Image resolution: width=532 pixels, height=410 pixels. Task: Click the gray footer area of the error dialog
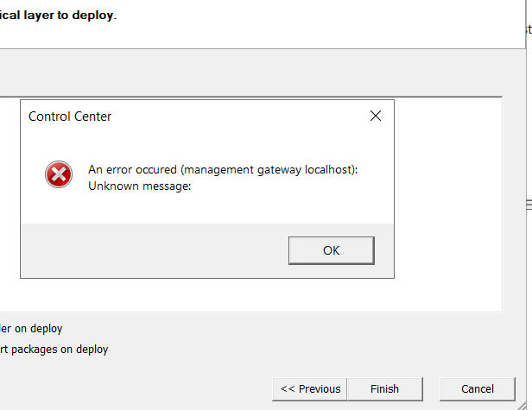pyautogui.click(x=155, y=250)
